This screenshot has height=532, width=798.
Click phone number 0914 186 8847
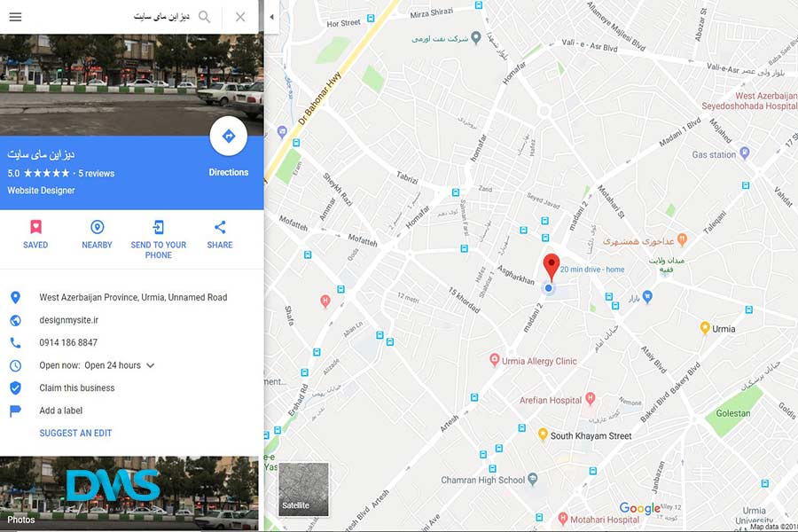[68, 342]
